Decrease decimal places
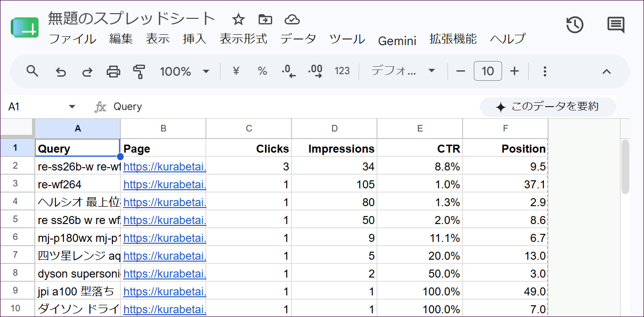This screenshot has width=644, height=317. click(289, 71)
